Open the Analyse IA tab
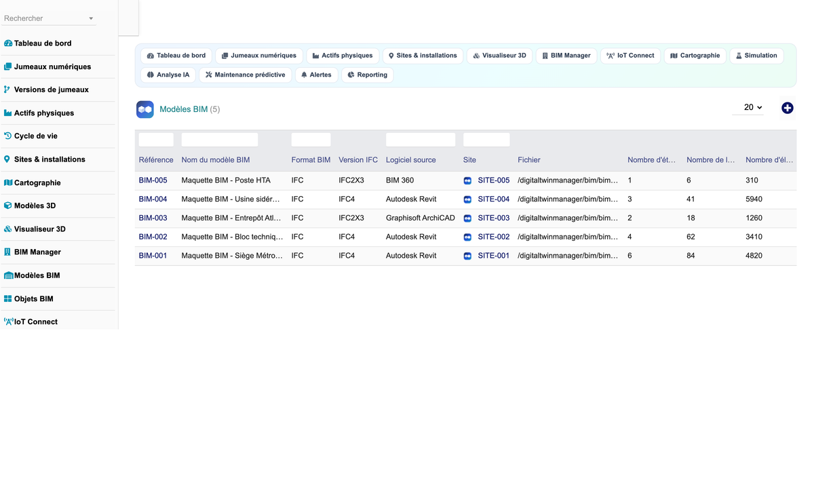814x504 pixels. pyautogui.click(x=168, y=75)
